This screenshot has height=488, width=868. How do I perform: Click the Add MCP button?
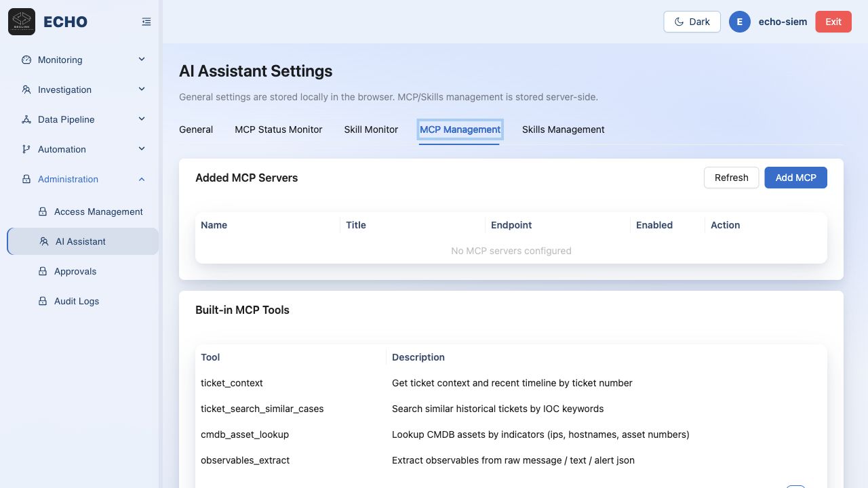click(x=795, y=178)
